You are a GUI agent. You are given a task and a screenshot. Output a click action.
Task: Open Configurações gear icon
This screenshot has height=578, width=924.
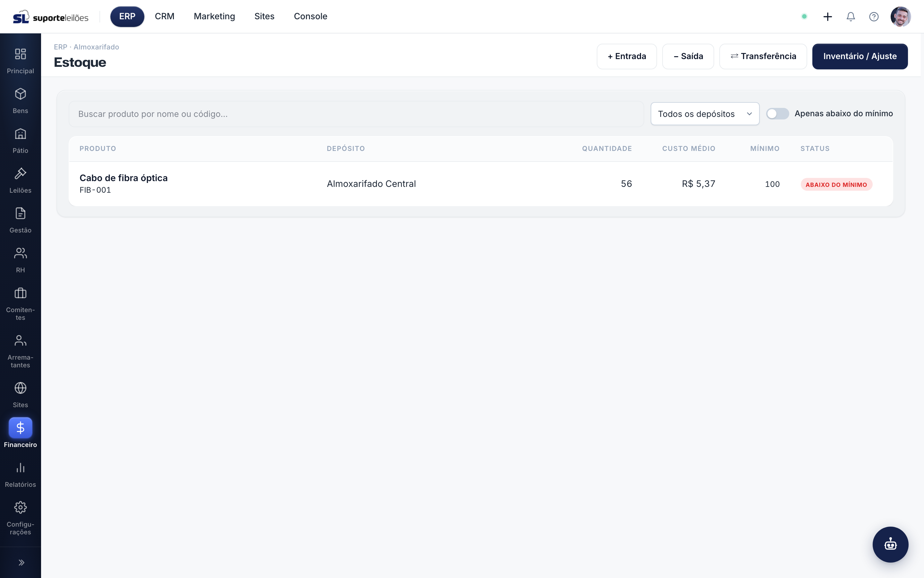(20, 507)
